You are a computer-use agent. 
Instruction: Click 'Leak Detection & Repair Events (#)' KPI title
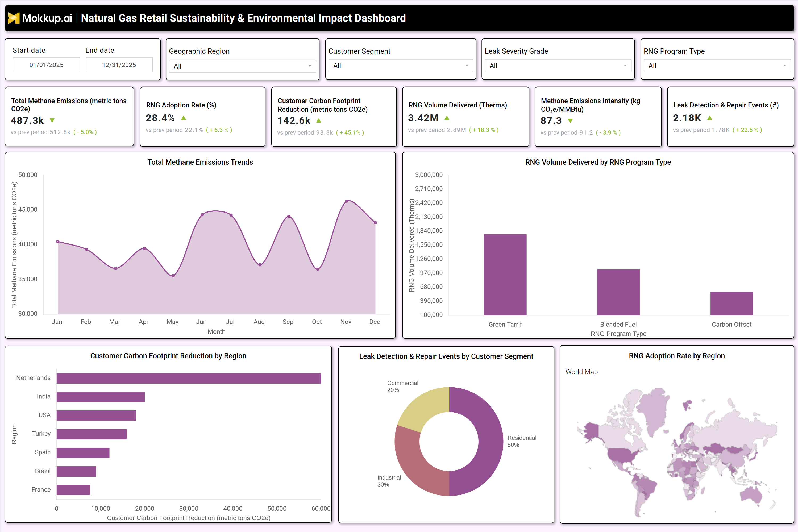(x=726, y=105)
